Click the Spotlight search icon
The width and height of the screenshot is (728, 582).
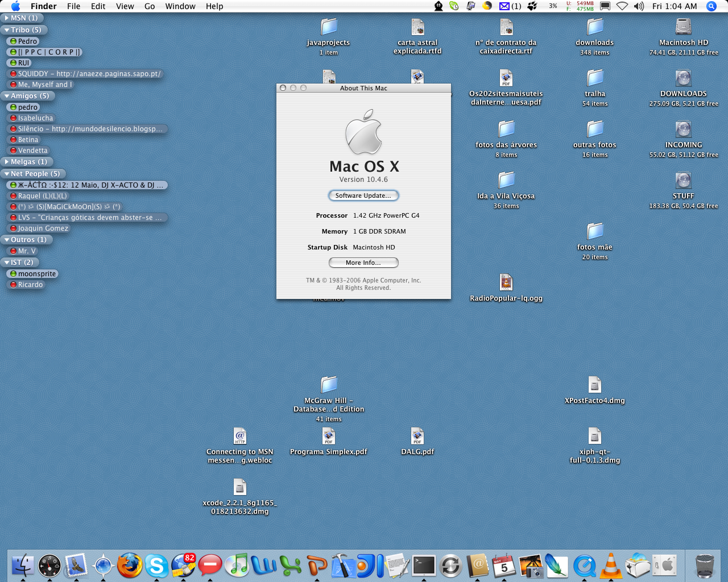[711, 6]
